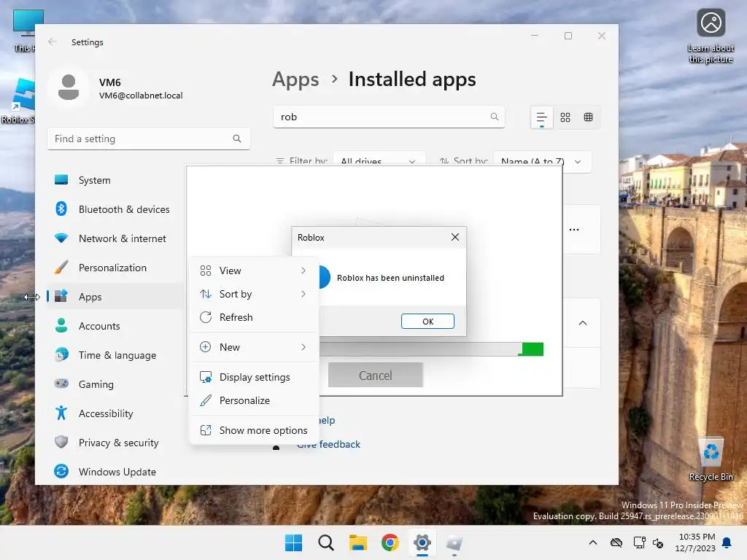Click the notification bell in system tray

click(x=727, y=542)
